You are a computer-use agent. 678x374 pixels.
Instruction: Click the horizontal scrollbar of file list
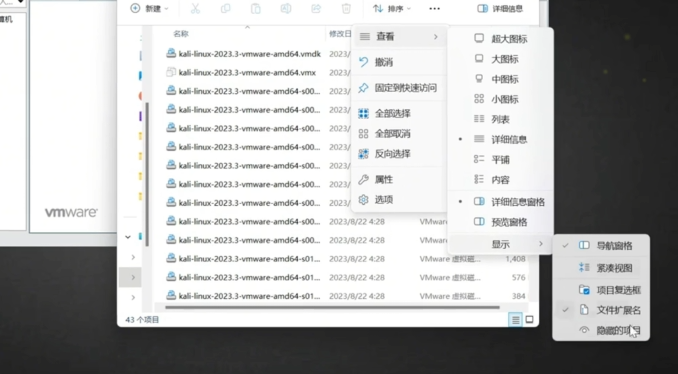[332, 307]
